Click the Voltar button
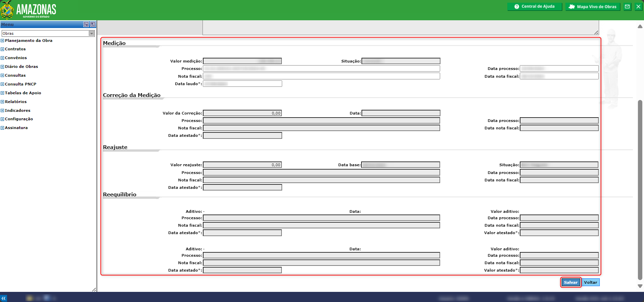This screenshot has height=302, width=644. pos(591,282)
